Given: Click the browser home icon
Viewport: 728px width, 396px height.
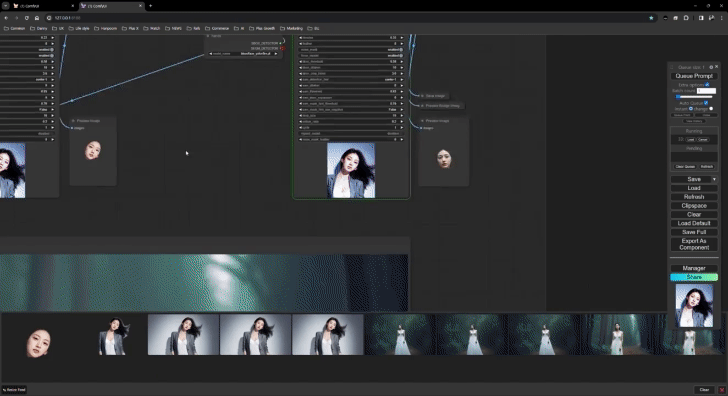Looking at the screenshot, I should click(x=37, y=18).
